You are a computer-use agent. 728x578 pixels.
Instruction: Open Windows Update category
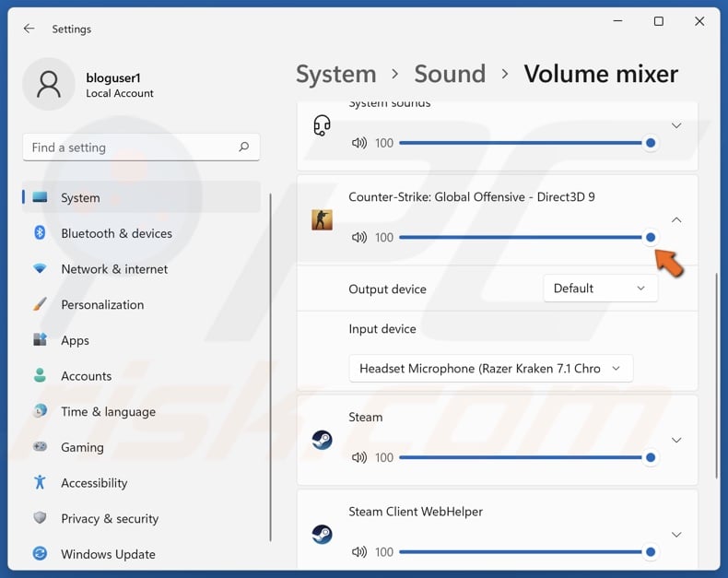[141, 554]
